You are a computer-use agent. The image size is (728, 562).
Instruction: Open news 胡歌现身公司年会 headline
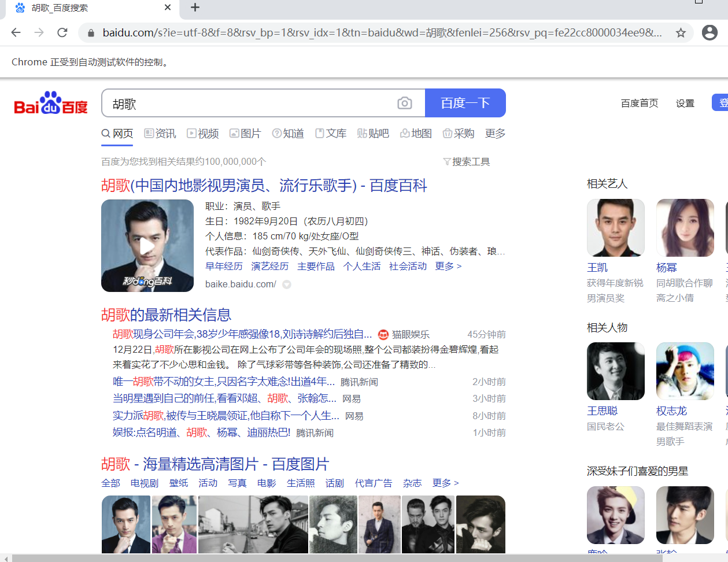(x=242, y=334)
